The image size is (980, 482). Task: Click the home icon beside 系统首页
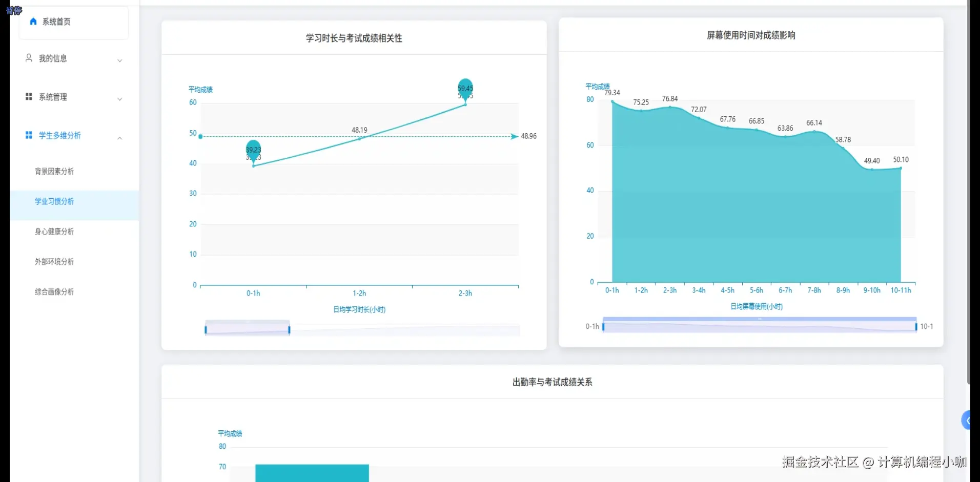(33, 22)
